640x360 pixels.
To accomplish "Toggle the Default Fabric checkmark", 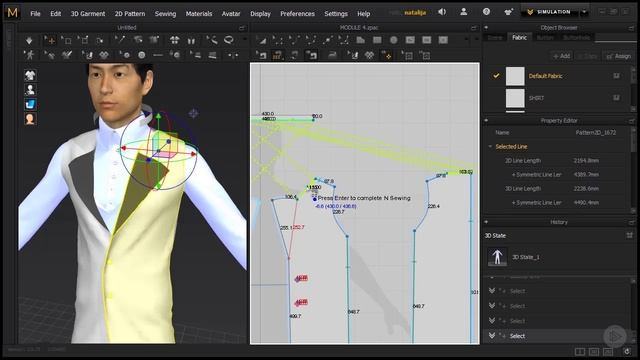I will click(496, 76).
